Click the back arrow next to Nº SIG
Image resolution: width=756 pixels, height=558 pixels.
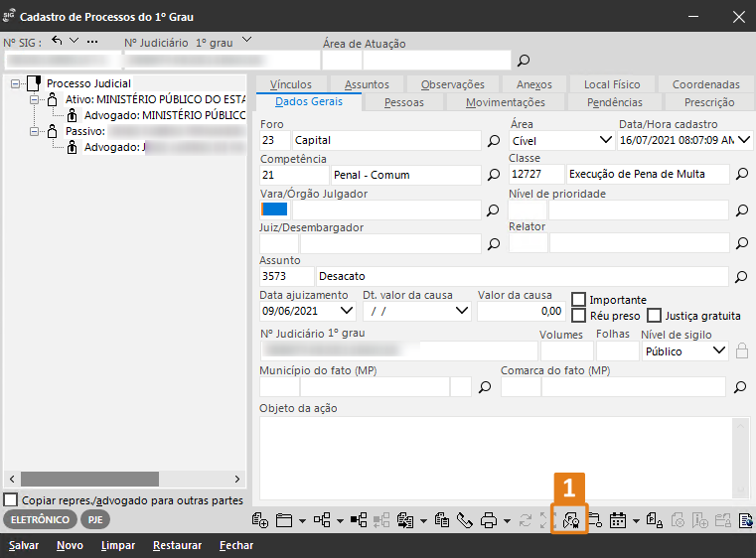pyautogui.click(x=57, y=41)
